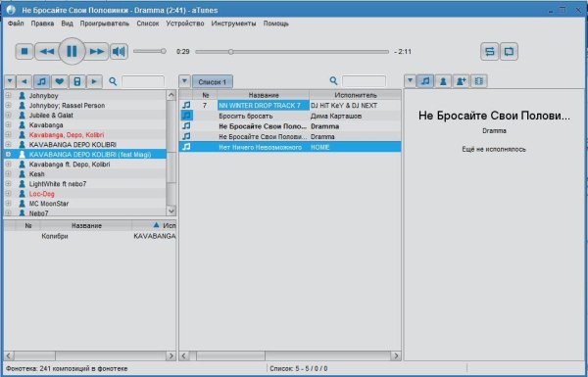Click the playlist search field
Image resolution: width=588 pixels, height=377 pixels.
pos(364,81)
